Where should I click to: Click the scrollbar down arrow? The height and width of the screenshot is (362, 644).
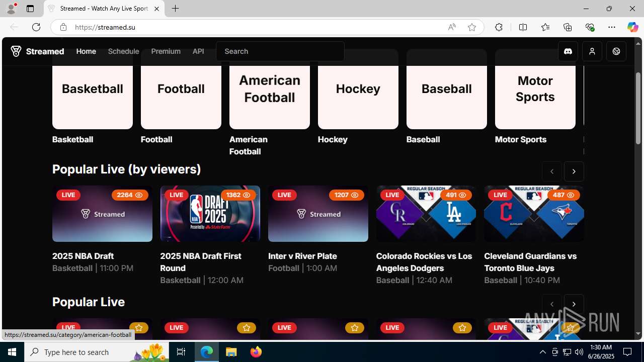click(x=638, y=333)
